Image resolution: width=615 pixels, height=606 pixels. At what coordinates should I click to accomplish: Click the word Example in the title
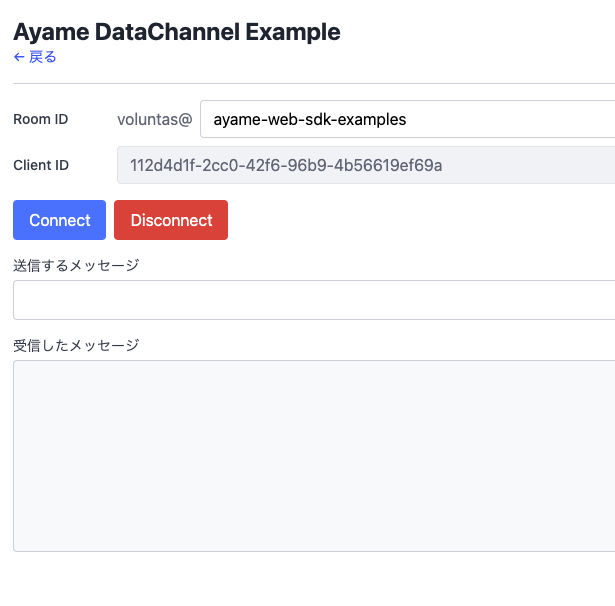click(x=293, y=32)
